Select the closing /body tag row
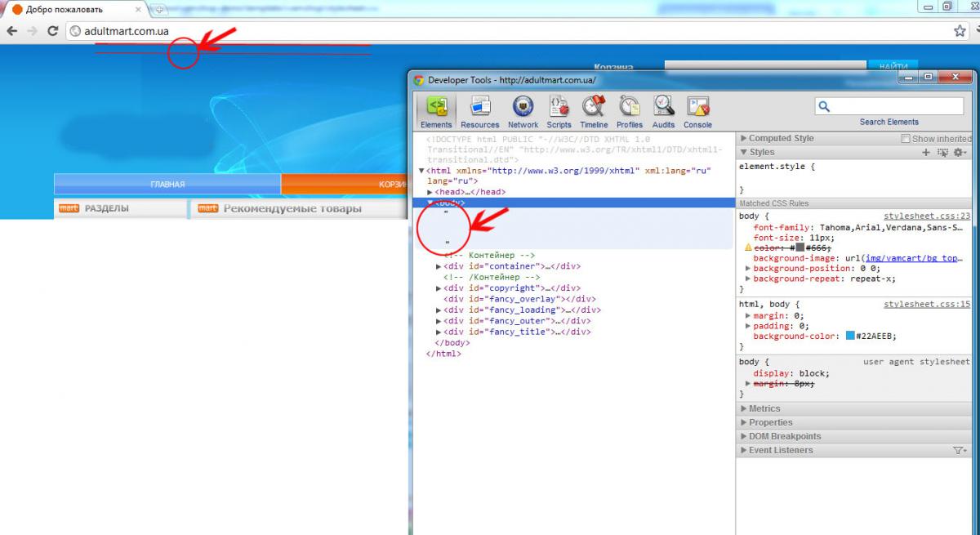Screen dimensions: 980x535 [x=452, y=343]
